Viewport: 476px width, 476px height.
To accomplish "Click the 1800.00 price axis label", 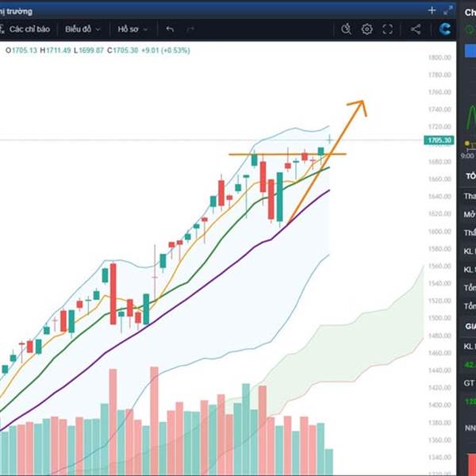I will 440,57.
